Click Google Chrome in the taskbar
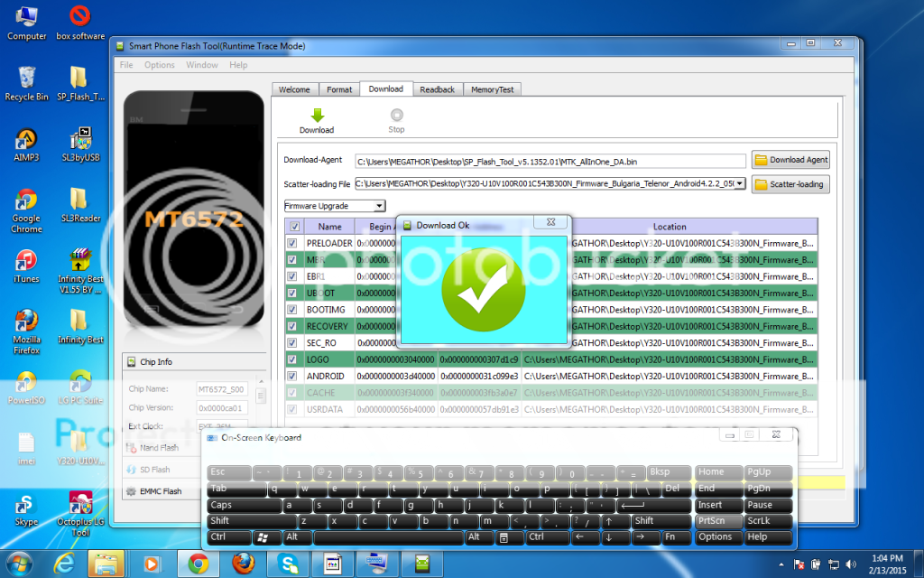The height and width of the screenshot is (578, 924). 196,564
